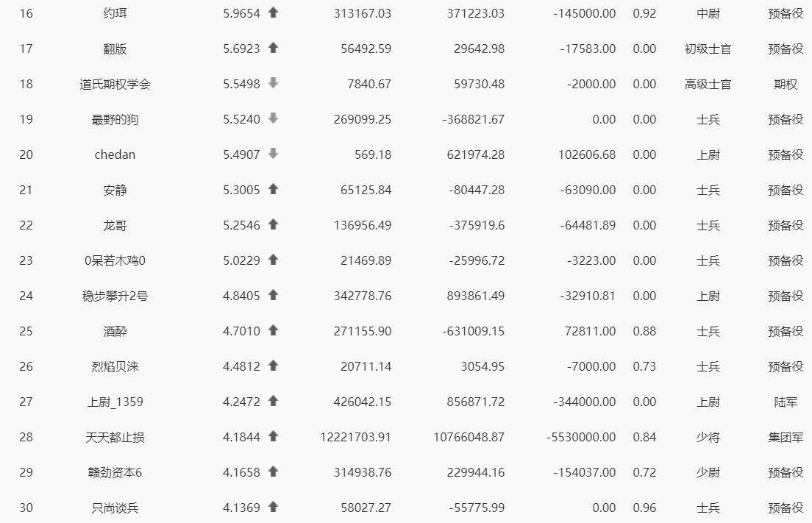
Task: Open trader 约珥 profile link
Action: tap(115, 13)
